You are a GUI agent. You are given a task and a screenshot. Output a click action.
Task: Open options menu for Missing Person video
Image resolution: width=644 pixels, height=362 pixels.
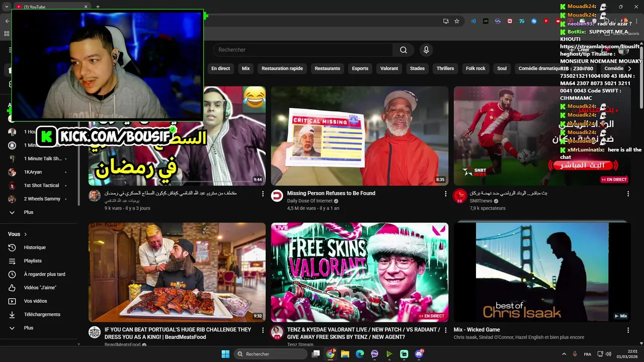tap(445, 194)
